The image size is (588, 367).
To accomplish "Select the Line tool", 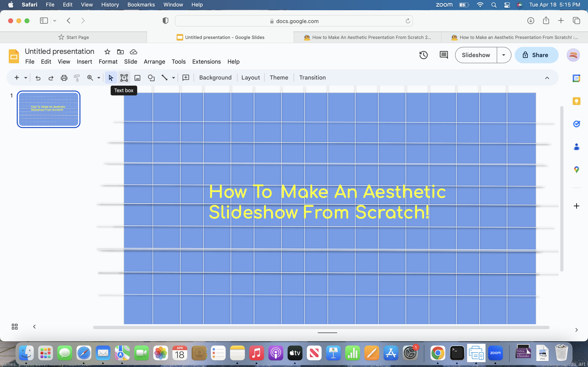I will point(164,77).
